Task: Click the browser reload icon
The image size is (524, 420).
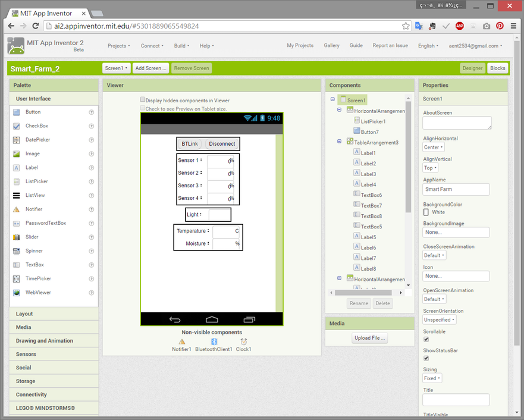Action: point(36,26)
